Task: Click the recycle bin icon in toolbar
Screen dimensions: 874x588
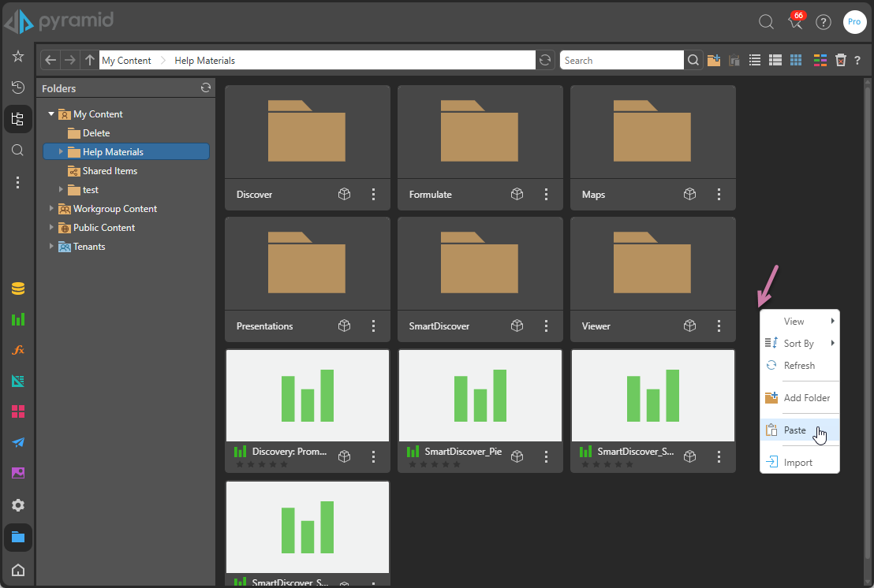Action: click(x=841, y=60)
